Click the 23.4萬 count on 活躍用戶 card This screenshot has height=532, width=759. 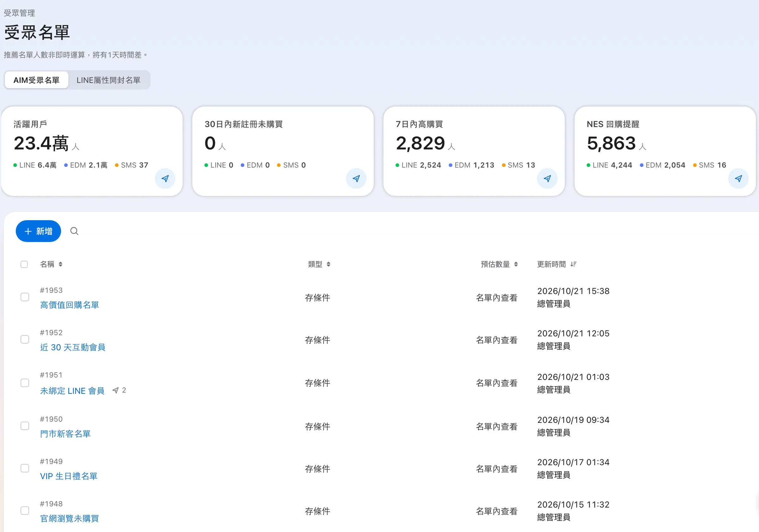tap(41, 143)
